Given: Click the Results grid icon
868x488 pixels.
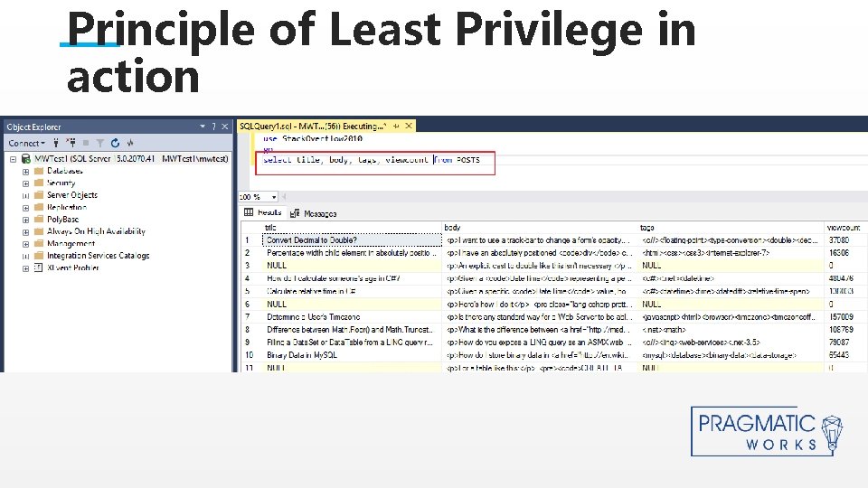Looking at the screenshot, I should coord(249,212).
